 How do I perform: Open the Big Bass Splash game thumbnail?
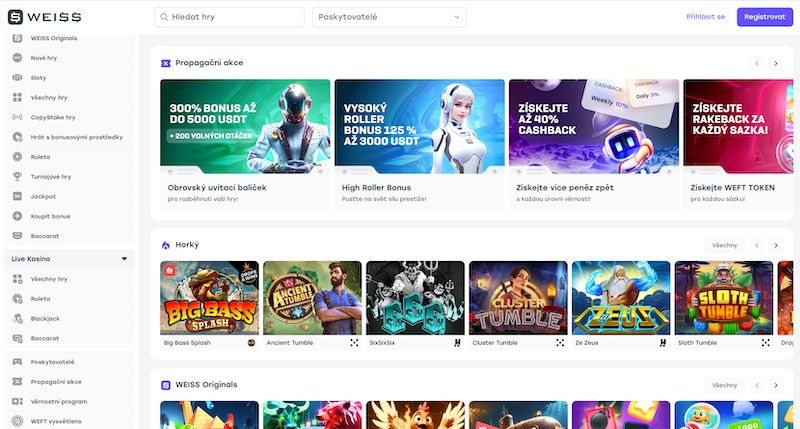[209, 297]
